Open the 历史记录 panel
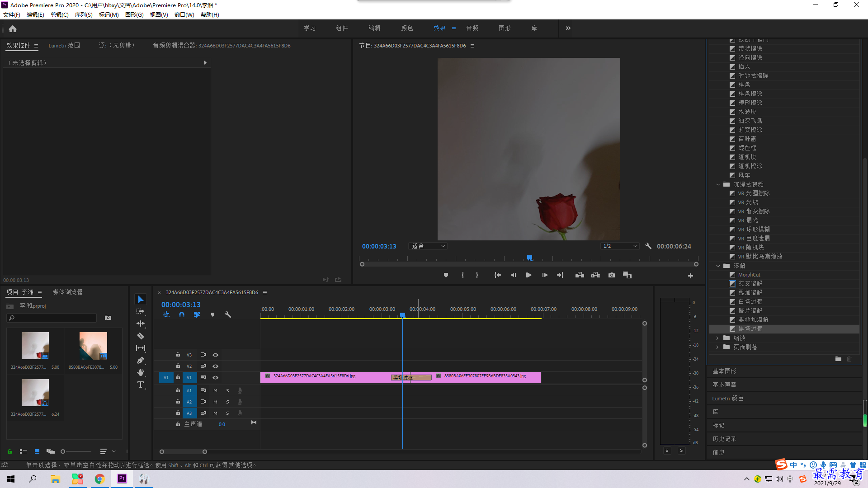 724,439
